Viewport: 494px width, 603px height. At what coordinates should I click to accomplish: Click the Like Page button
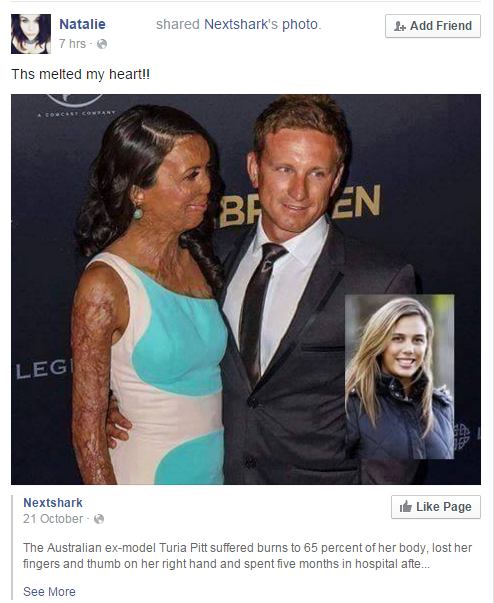[x=436, y=507]
